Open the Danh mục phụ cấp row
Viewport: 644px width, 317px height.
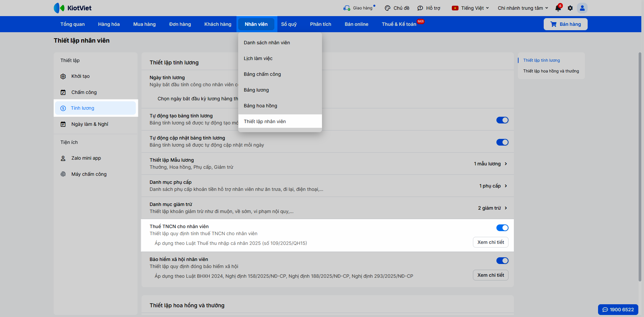click(328, 186)
